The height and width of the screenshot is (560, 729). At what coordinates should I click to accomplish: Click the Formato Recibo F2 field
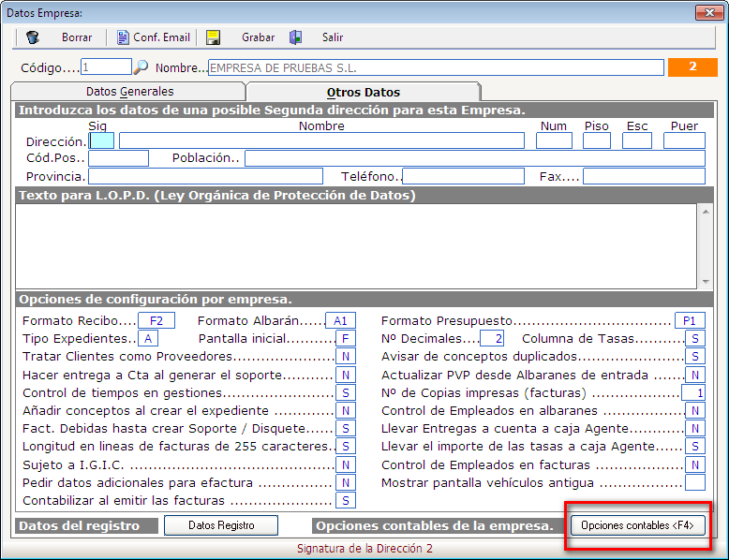(x=156, y=320)
